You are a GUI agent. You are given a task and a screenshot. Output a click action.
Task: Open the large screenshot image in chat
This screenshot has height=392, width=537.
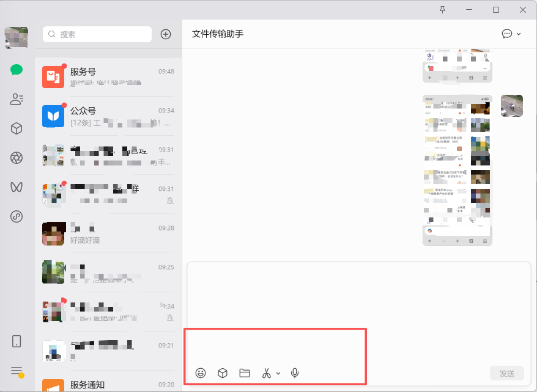click(x=457, y=170)
